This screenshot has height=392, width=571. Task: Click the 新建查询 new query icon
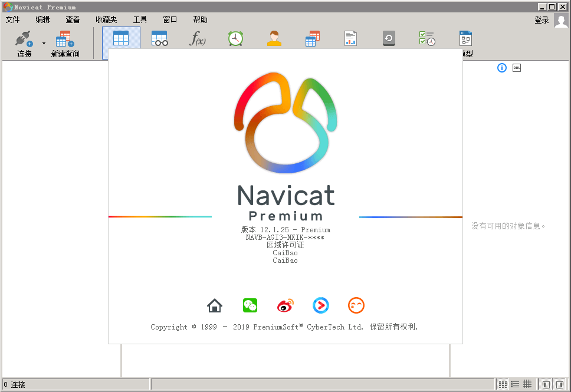coord(65,38)
